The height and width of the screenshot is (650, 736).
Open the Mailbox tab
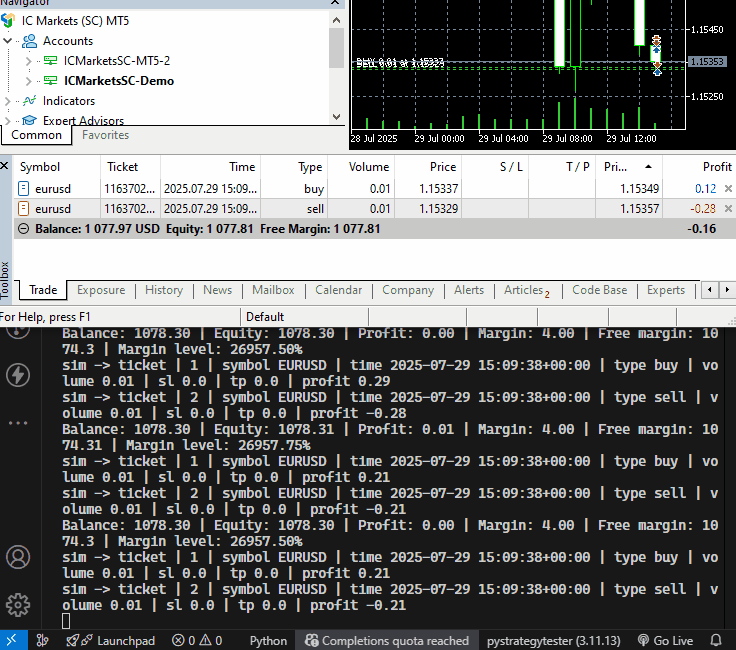click(273, 290)
